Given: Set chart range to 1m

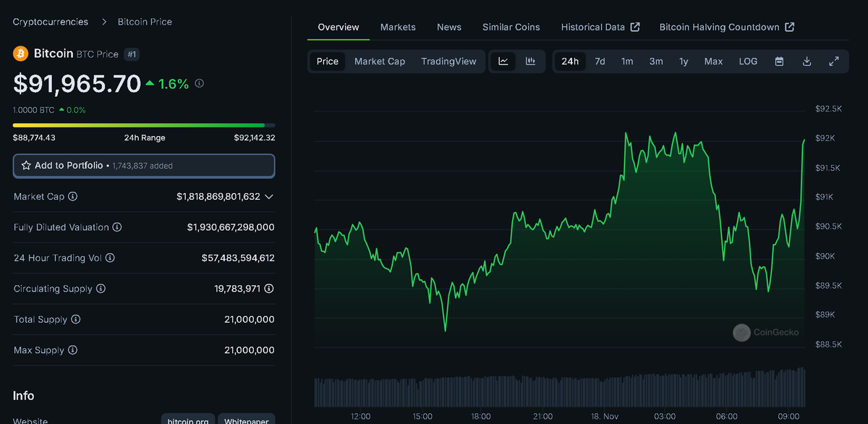Looking at the screenshot, I should click(627, 62).
